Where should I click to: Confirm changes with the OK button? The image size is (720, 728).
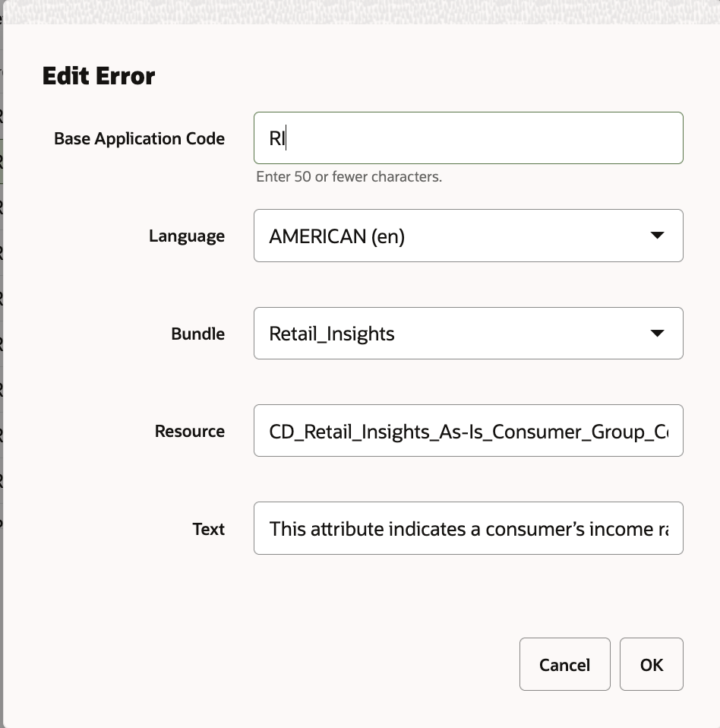click(652, 664)
